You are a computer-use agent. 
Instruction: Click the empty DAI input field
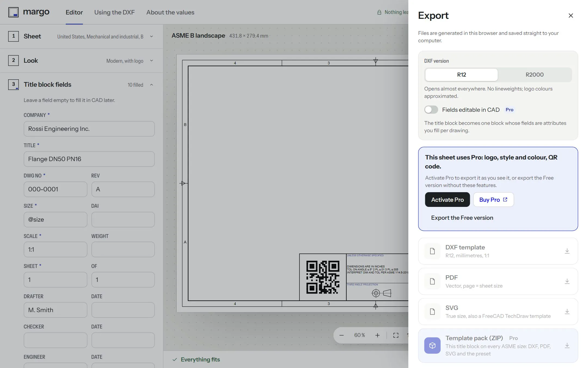(123, 220)
